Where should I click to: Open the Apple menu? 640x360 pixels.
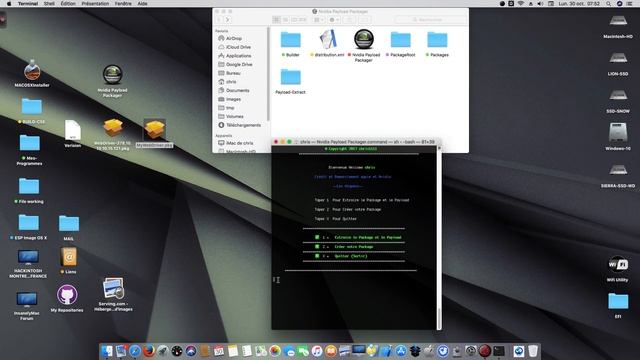click(9, 3)
